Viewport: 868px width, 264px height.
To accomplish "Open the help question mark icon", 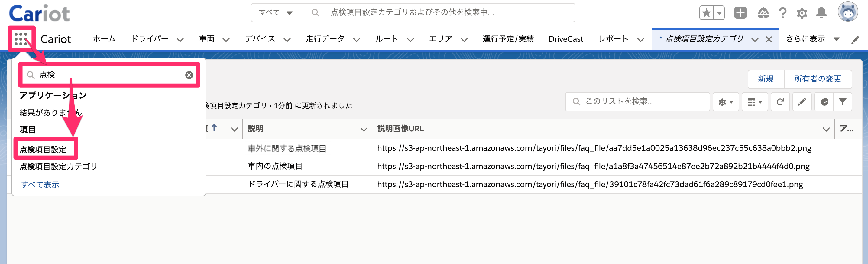I will tap(783, 13).
